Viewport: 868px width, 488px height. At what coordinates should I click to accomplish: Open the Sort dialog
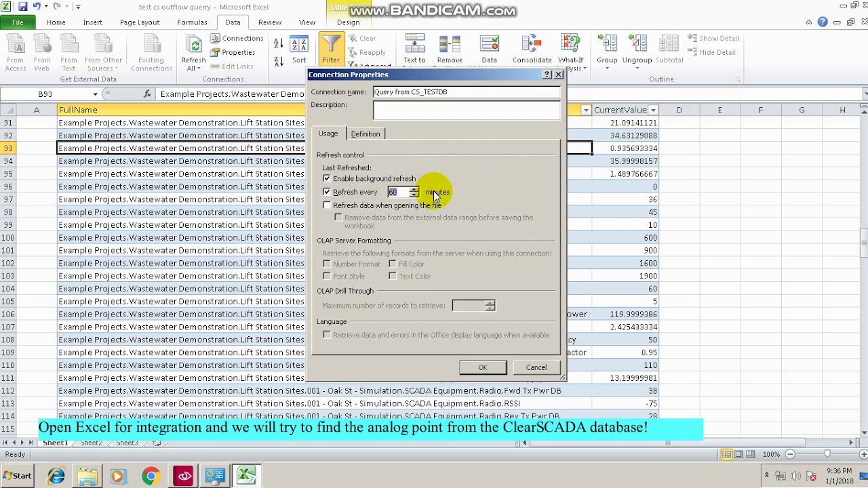pyautogui.click(x=299, y=51)
